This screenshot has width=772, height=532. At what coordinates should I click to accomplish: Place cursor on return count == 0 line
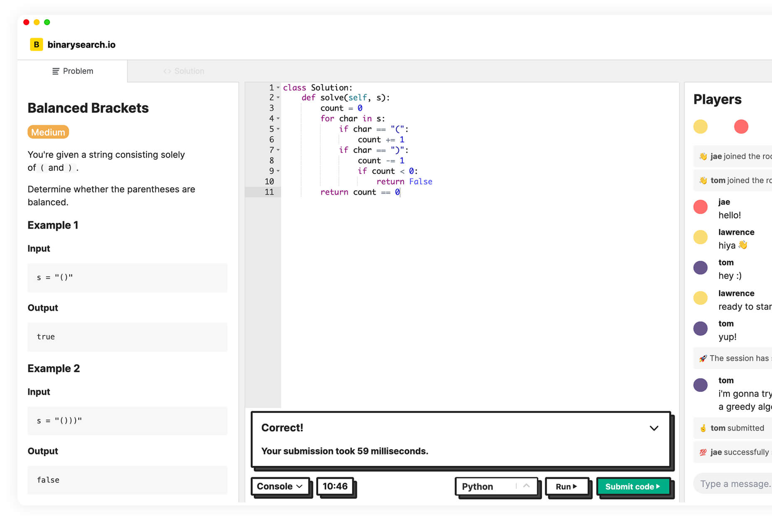(x=360, y=192)
